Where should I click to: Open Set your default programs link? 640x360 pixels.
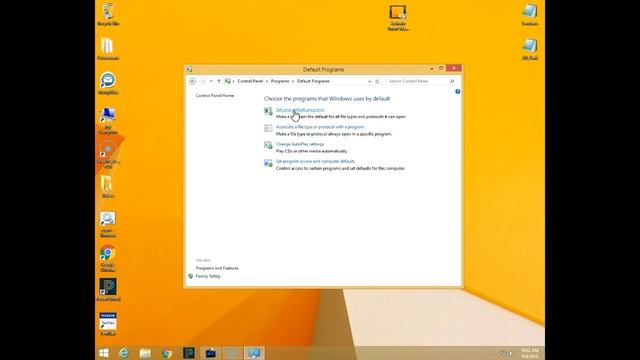tap(300, 110)
